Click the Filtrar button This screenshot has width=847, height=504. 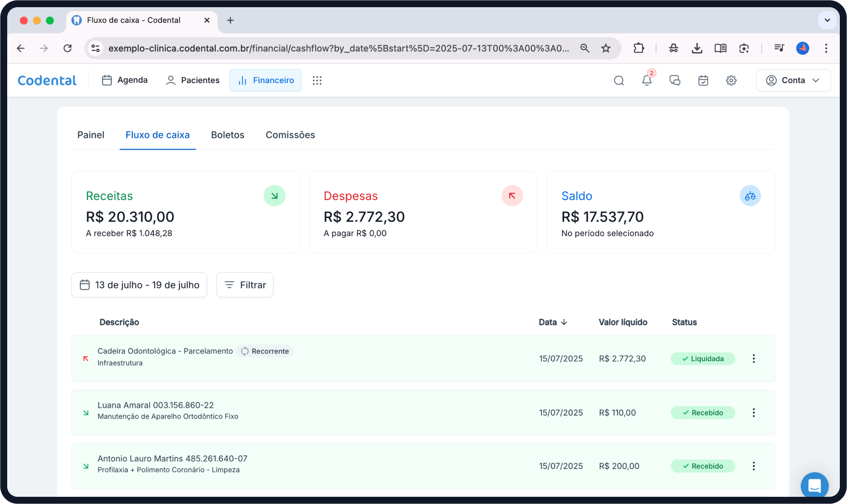[x=245, y=285]
